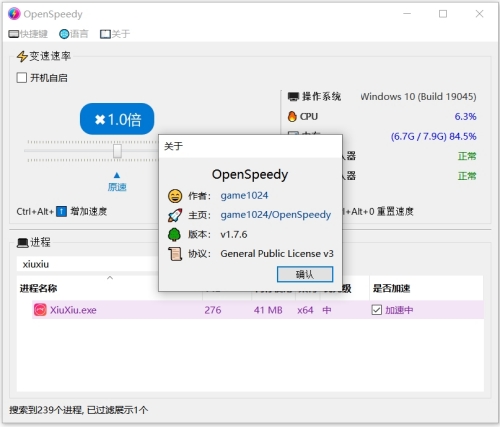Click the version text v1.7.6
The image size is (500, 427).
point(234,235)
